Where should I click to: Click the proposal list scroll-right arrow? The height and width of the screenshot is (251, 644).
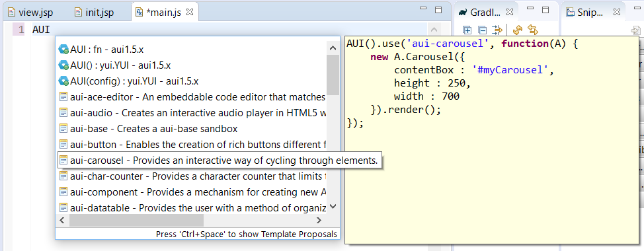319,220
